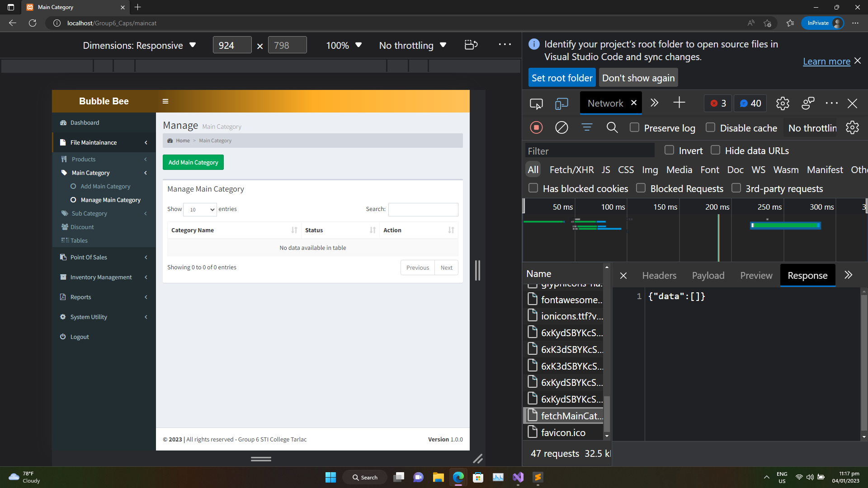
Task: Toggle Invert filter checkbox in DevTools
Action: pos(669,151)
